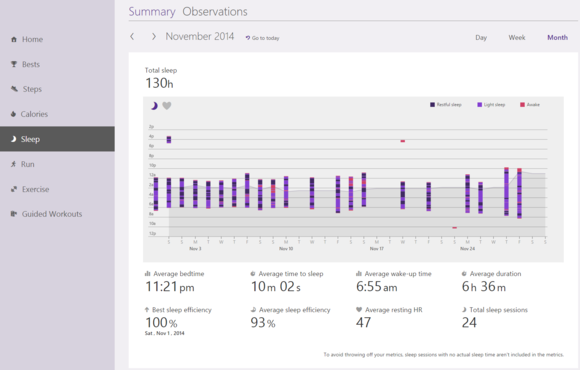
Task: Click the Nov 10 axis label
Action: pyautogui.click(x=286, y=249)
